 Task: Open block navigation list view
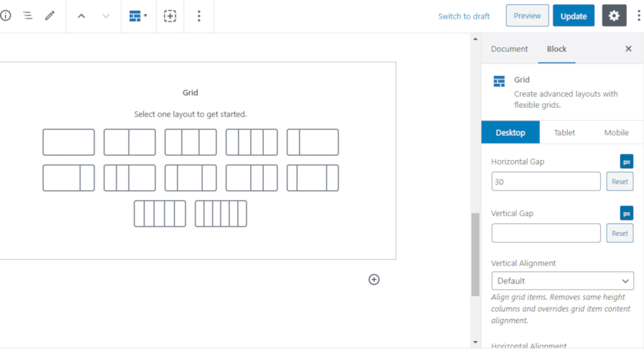27,15
